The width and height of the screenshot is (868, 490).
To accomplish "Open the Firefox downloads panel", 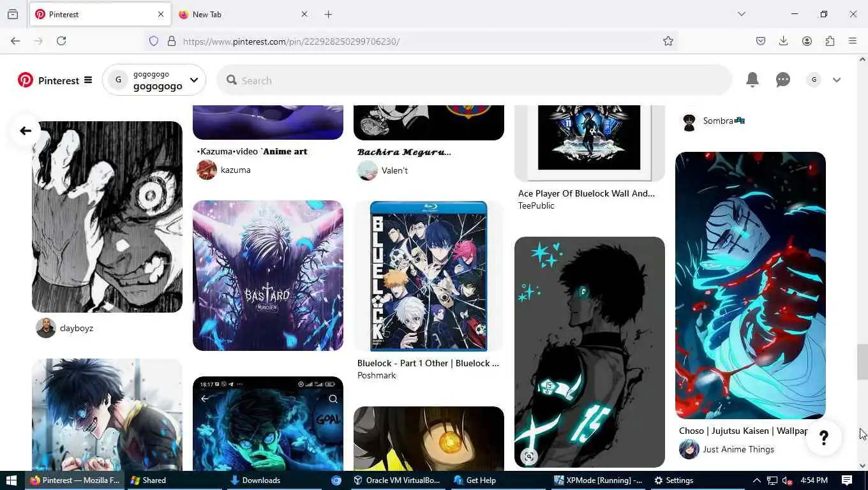I will click(784, 41).
